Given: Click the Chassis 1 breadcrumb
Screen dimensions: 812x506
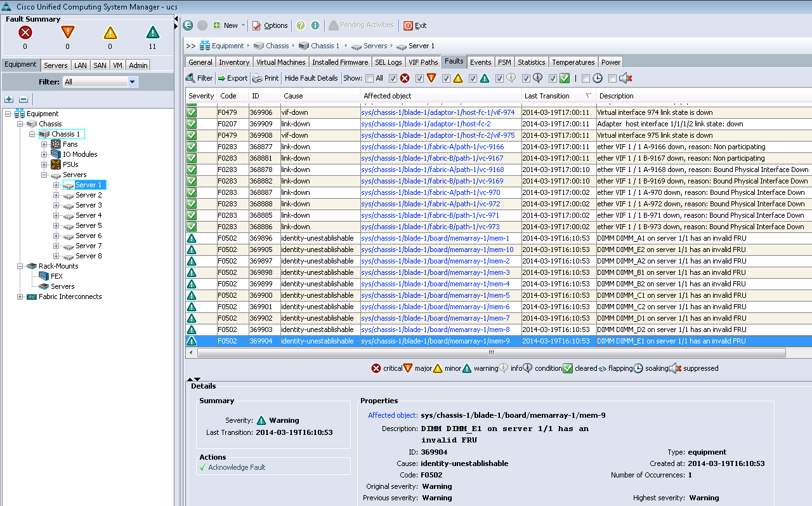Looking at the screenshot, I should 325,46.
